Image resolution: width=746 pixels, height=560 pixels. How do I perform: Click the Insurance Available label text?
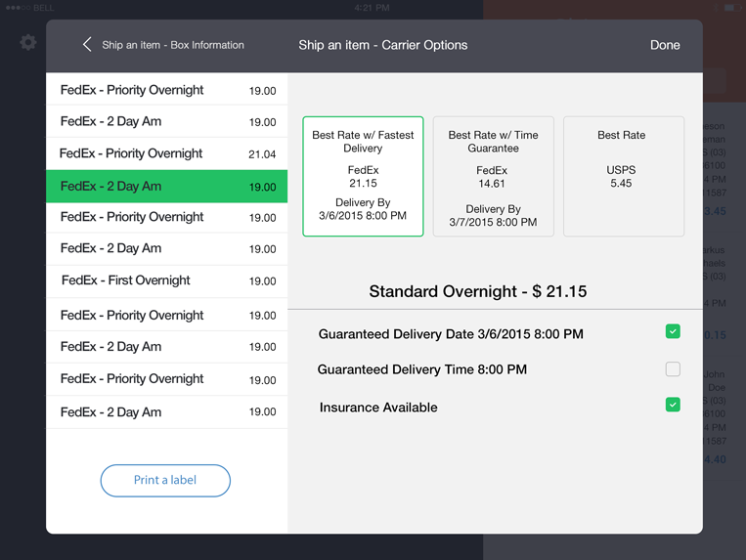378,408
